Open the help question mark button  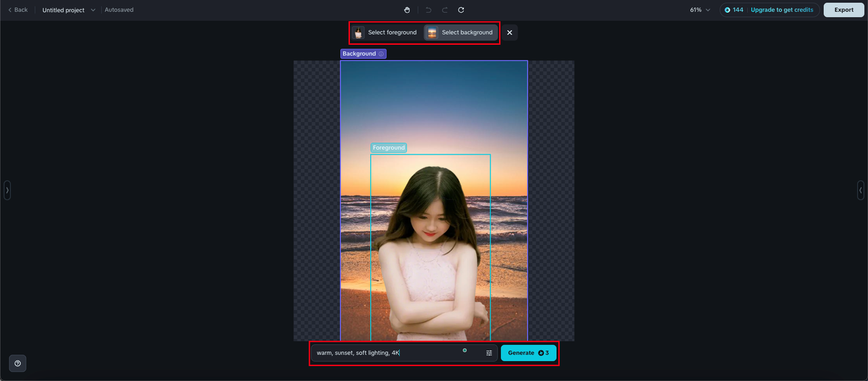click(x=18, y=363)
